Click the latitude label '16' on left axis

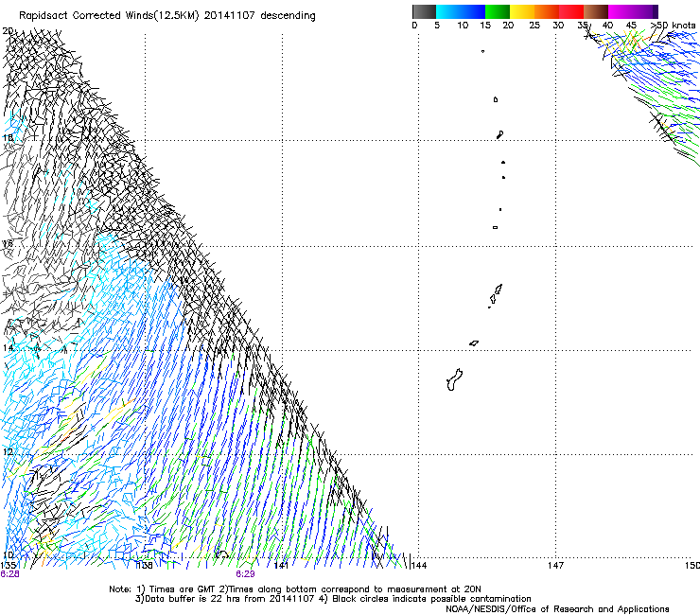pos(8,243)
